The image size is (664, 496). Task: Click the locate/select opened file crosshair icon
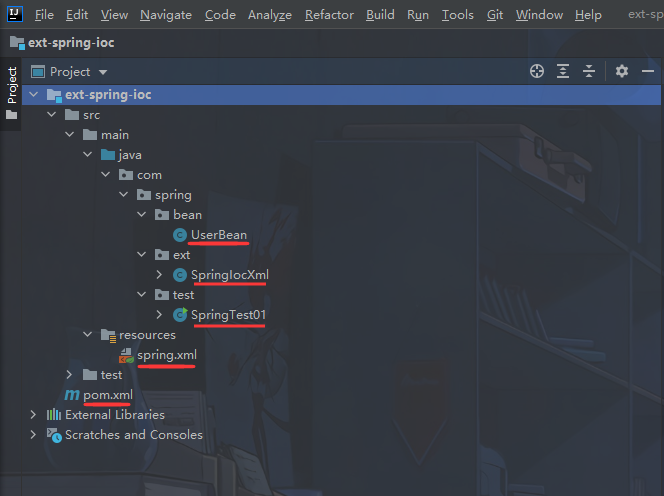[537, 71]
